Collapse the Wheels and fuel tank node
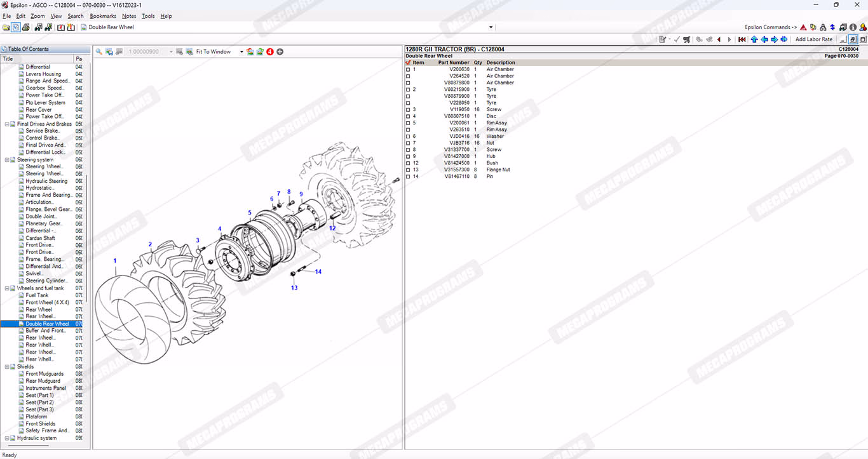Screen dimensions: 868x459 [6, 288]
